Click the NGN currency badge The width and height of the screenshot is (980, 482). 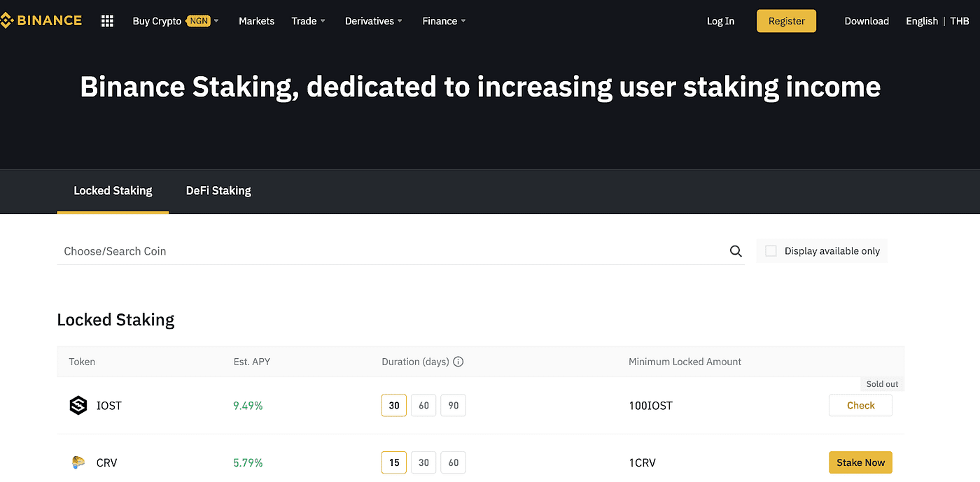click(199, 21)
